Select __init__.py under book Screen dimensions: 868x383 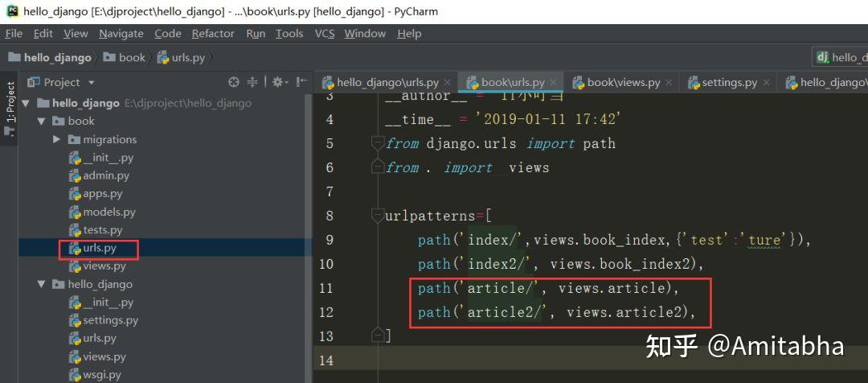click(x=108, y=158)
